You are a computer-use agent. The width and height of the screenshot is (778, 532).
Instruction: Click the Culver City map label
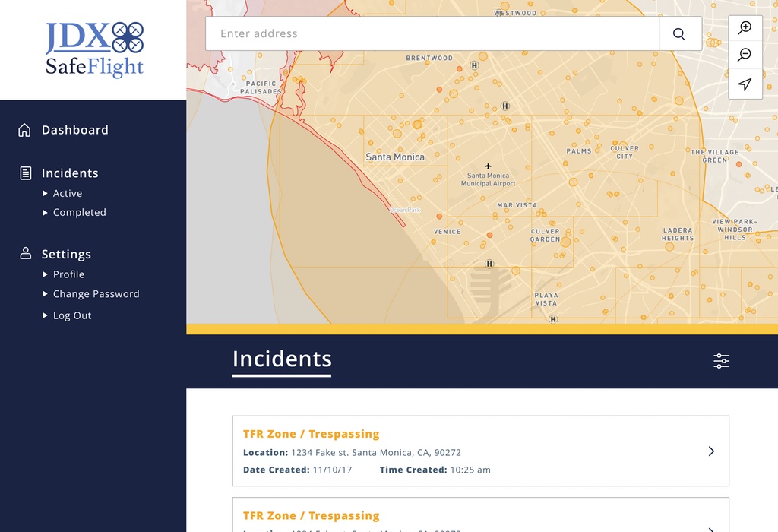click(625, 152)
